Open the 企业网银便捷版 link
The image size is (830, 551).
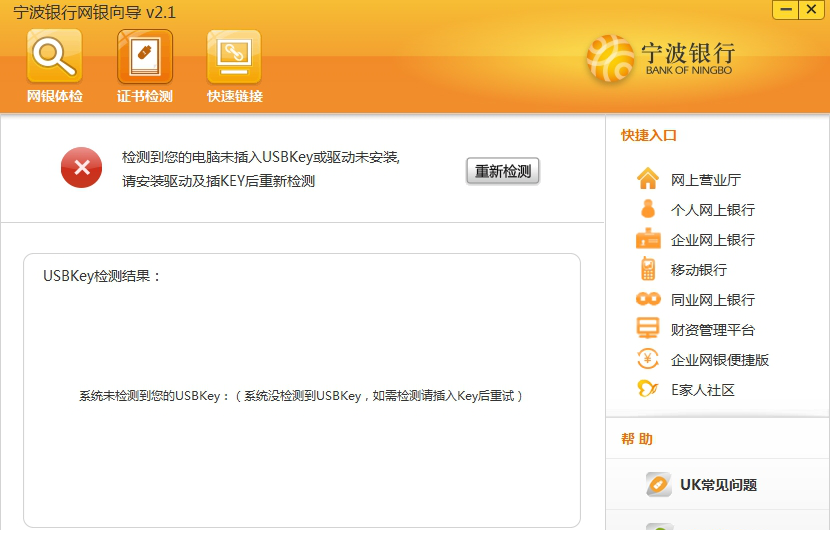coord(719,360)
